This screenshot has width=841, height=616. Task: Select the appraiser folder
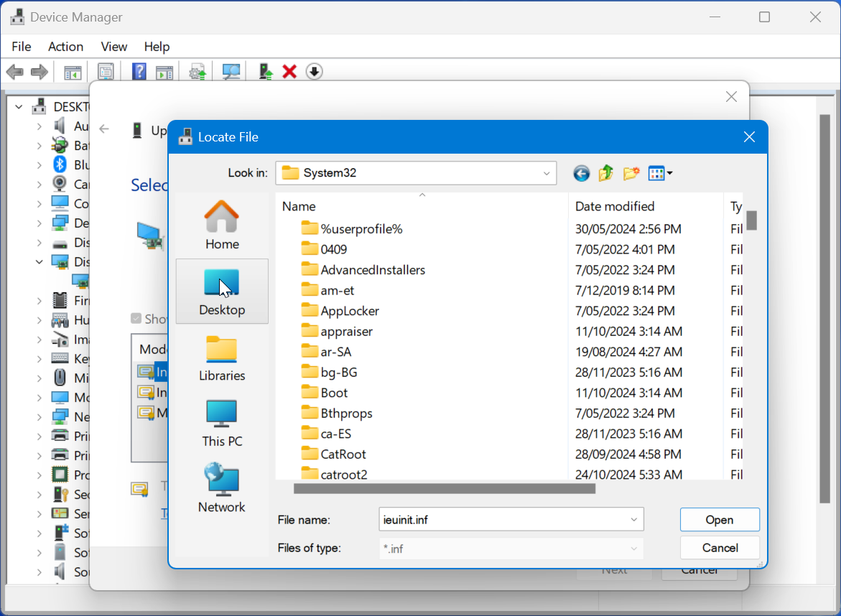[337, 331]
